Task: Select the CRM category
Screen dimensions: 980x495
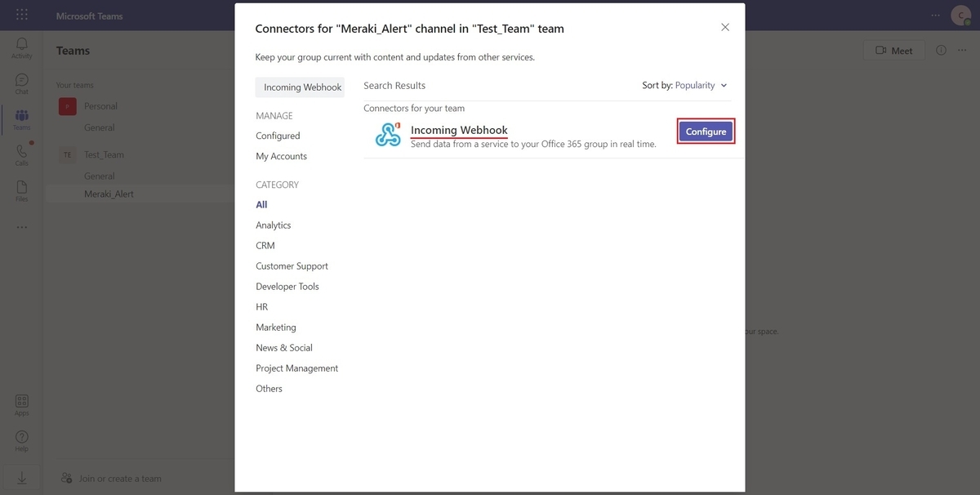Action: pyautogui.click(x=265, y=246)
